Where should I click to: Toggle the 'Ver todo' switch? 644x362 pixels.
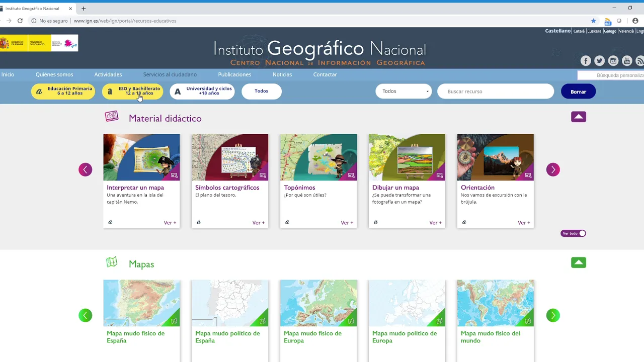[574, 233]
